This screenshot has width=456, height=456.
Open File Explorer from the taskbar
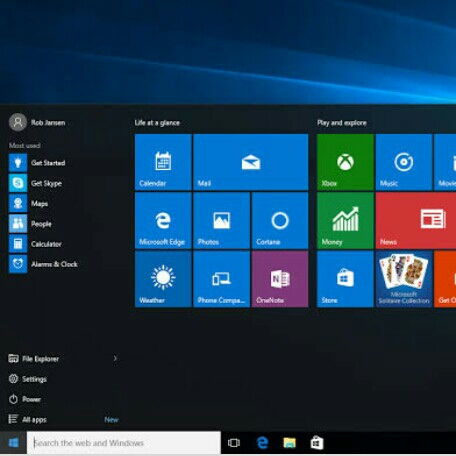tap(289, 443)
